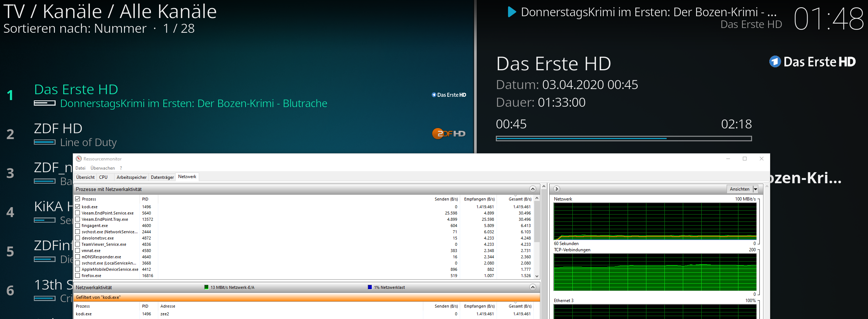This screenshot has width=868, height=319.
Task: Uncheck the kodi.exe process filter
Action: pyautogui.click(x=78, y=207)
